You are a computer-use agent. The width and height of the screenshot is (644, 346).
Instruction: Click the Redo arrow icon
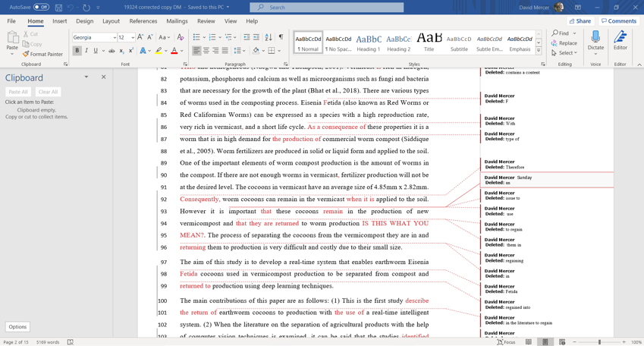coord(86,8)
